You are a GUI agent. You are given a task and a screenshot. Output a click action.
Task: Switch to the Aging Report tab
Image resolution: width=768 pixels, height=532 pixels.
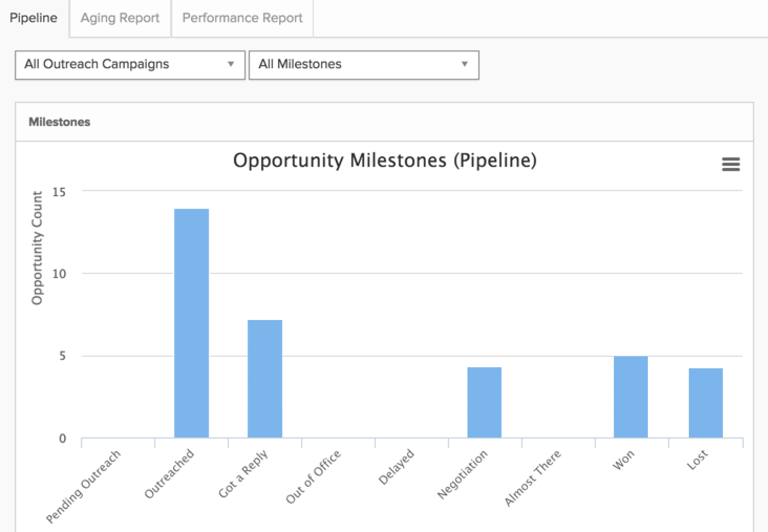pyautogui.click(x=120, y=18)
